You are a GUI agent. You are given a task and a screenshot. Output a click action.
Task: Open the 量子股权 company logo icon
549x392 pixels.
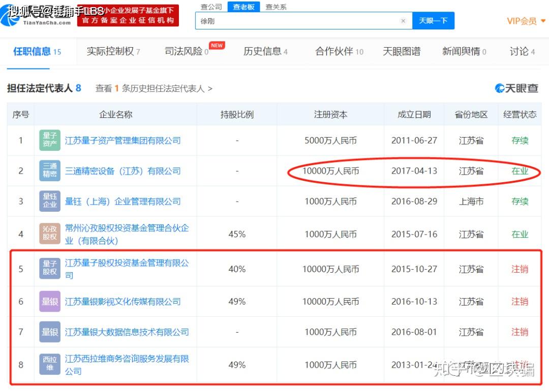point(50,268)
